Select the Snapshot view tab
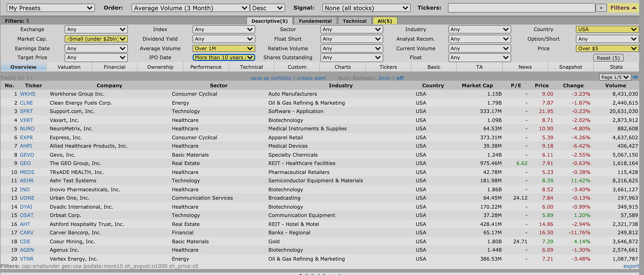 (571, 67)
